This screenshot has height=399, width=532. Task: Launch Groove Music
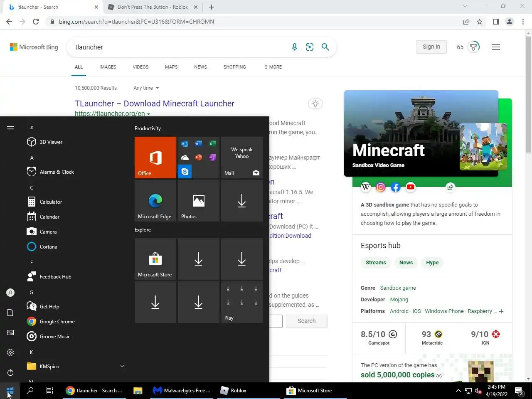click(x=75, y=337)
